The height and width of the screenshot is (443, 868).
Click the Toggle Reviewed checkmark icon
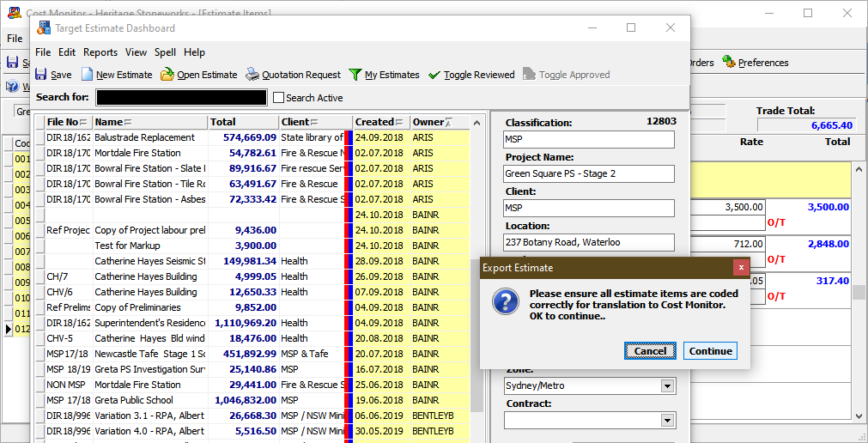tap(434, 75)
